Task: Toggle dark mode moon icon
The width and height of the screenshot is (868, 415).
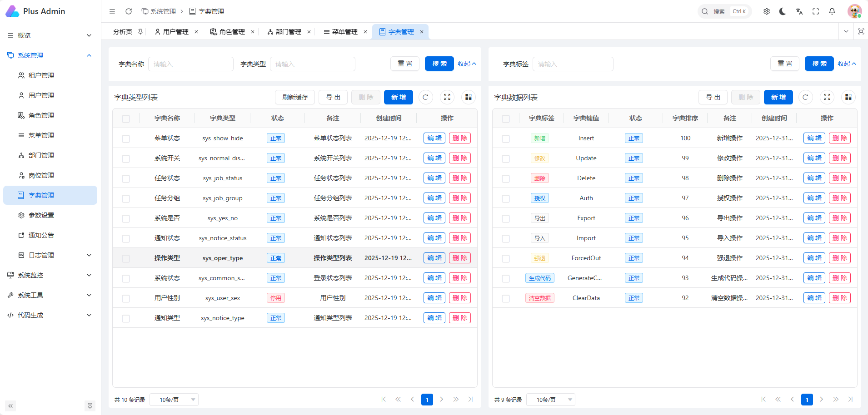Action: [783, 11]
